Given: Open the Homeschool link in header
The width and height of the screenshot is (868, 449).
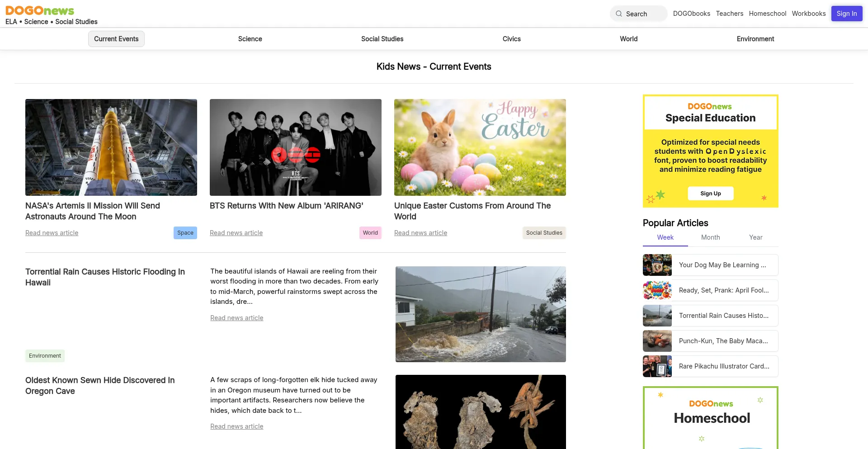Looking at the screenshot, I should pos(767,14).
